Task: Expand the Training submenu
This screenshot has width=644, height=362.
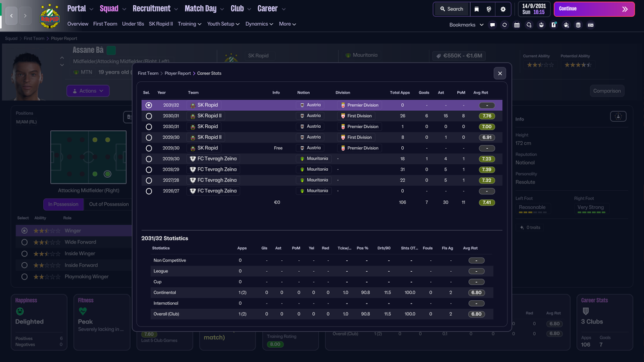Action: 189,24
